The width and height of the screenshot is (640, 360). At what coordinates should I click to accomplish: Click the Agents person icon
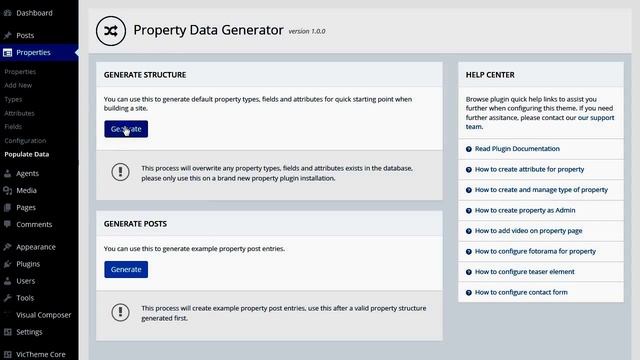click(7, 173)
